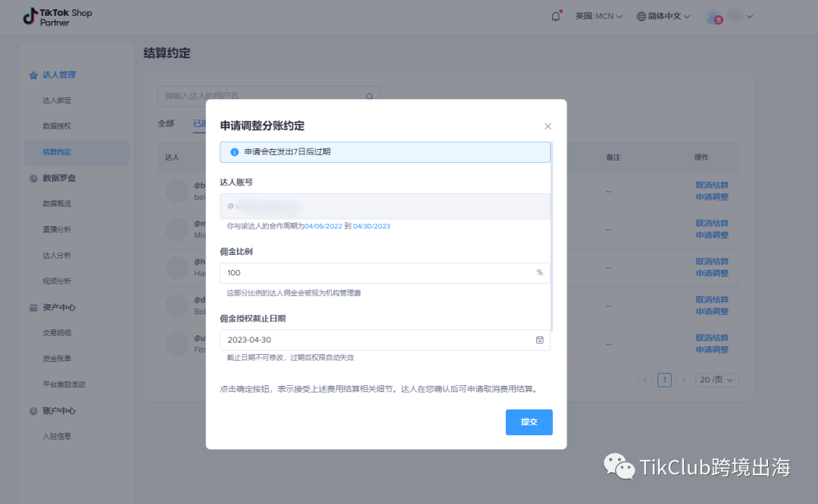Click 申请调整 in the fifth row
Screen dimensions: 818x504
coord(711,350)
